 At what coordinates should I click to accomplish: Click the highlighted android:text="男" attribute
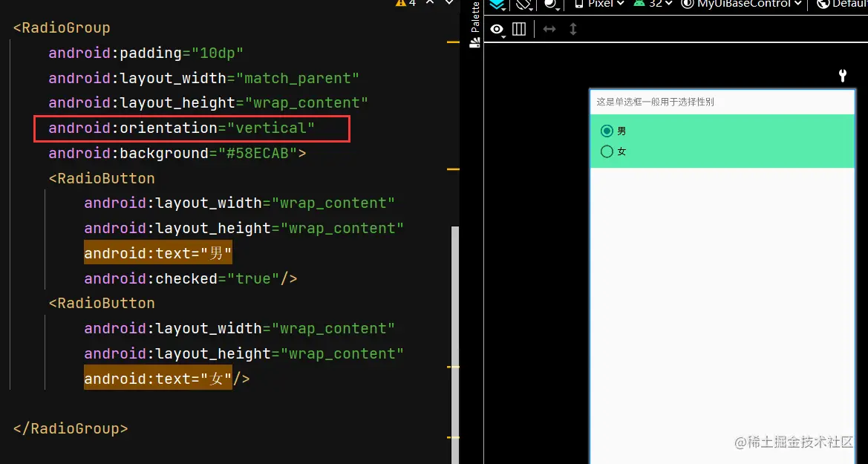(x=157, y=253)
